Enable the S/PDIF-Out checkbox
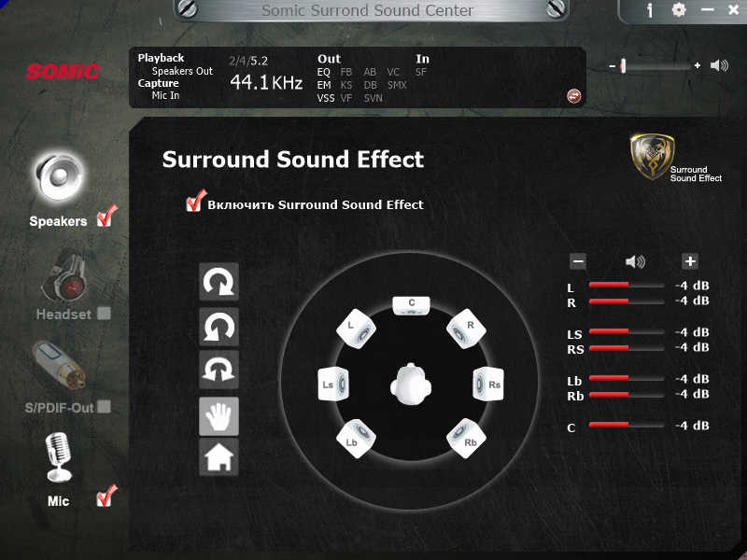The height and width of the screenshot is (560, 747). (x=104, y=407)
